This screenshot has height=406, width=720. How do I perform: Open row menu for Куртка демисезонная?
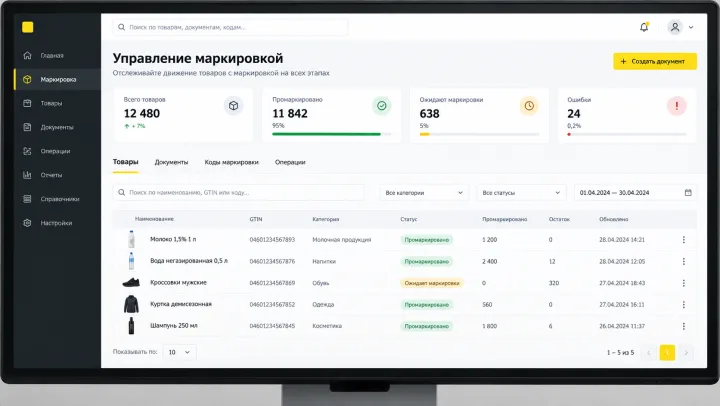(x=684, y=304)
